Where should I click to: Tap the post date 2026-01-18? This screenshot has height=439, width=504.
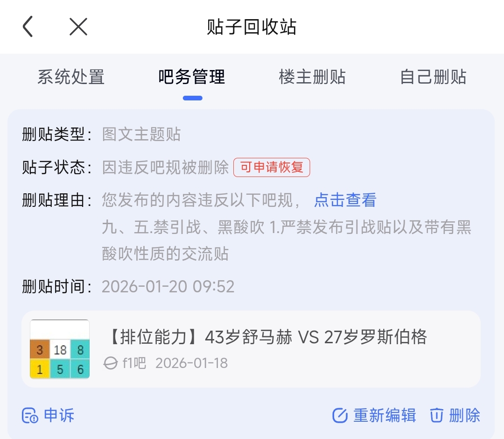pyautogui.click(x=191, y=363)
